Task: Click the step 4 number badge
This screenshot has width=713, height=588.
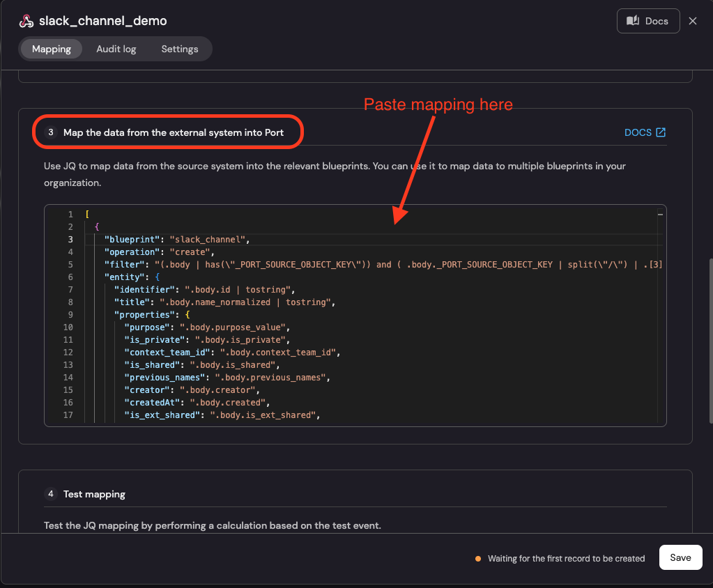Action: coord(51,494)
